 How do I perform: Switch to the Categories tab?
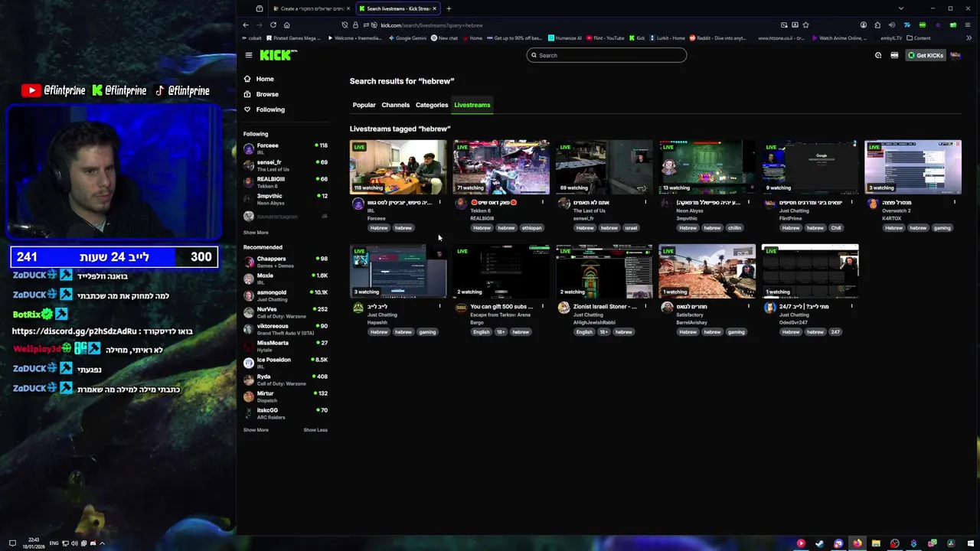point(432,105)
